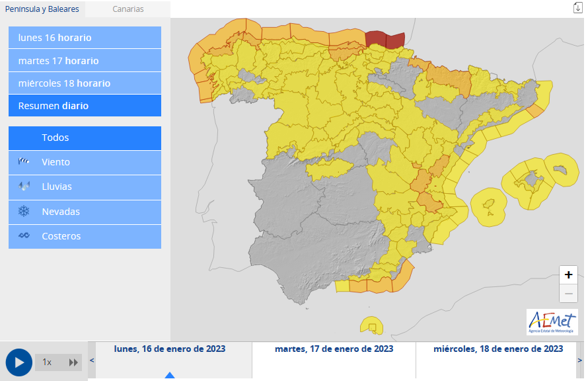Screen dimensions: 588x381
Task: Open the AEMET logo link
Action: coord(552,322)
